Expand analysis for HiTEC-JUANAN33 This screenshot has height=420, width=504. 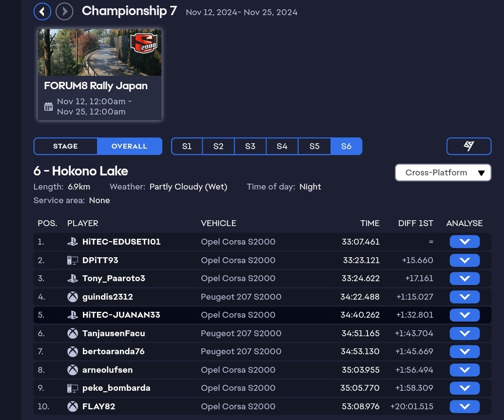pos(465,315)
